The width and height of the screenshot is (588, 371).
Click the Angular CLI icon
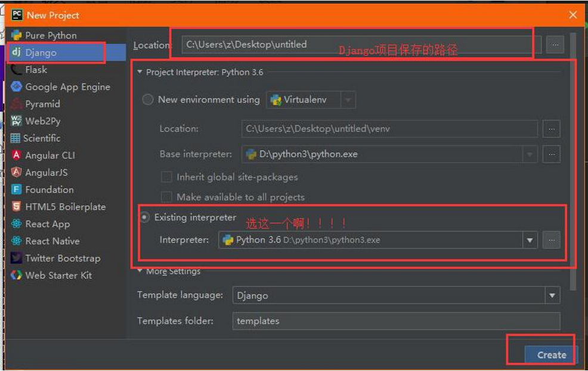(x=16, y=155)
